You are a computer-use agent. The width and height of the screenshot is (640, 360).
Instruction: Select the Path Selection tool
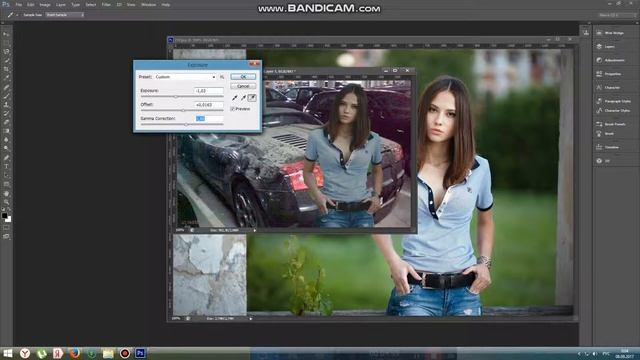6,176
